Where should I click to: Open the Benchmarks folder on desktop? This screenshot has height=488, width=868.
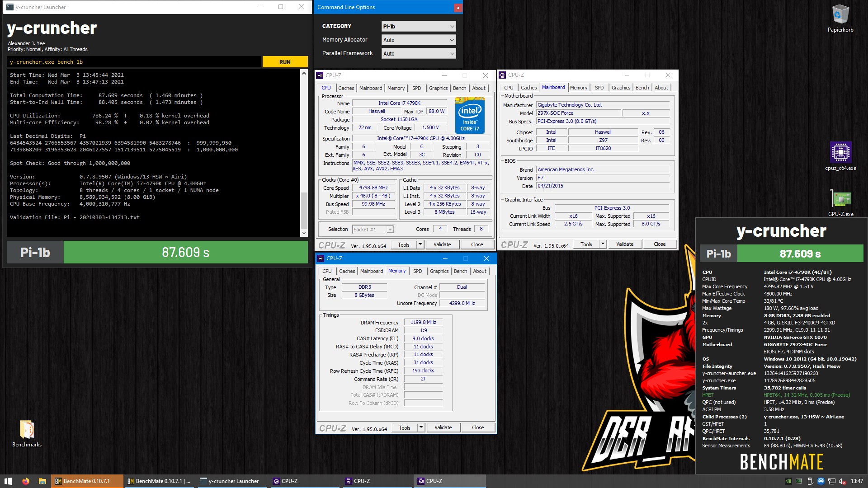(x=27, y=433)
